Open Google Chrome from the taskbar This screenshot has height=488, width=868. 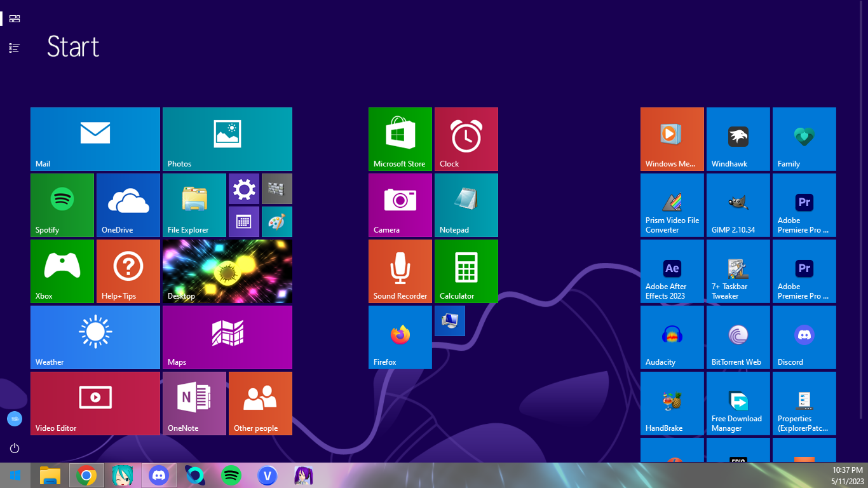[x=86, y=475]
